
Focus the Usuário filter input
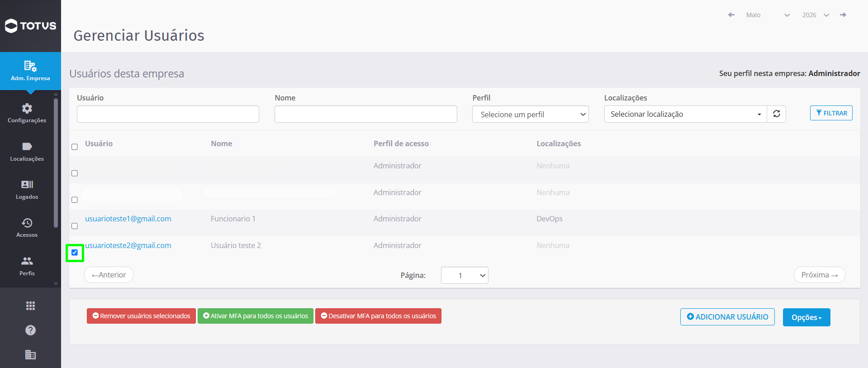(x=168, y=114)
